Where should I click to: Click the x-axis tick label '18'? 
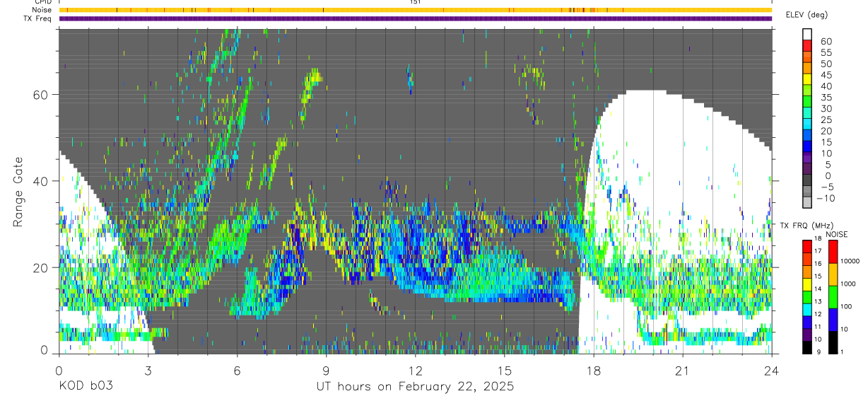coord(593,370)
